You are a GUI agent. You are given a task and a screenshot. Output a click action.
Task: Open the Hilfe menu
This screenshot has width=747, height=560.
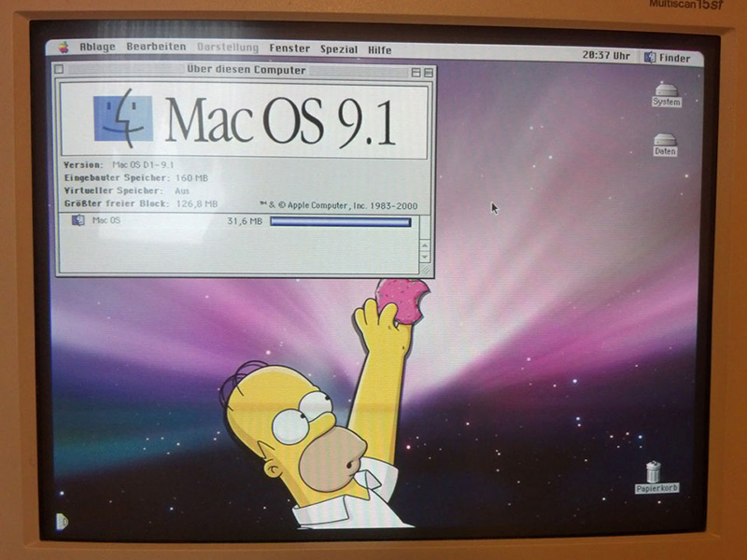tap(379, 49)
